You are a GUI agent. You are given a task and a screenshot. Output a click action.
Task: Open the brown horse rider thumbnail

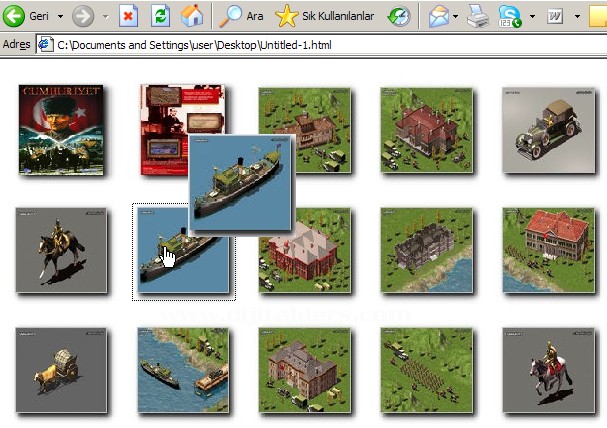click(61, 250)
